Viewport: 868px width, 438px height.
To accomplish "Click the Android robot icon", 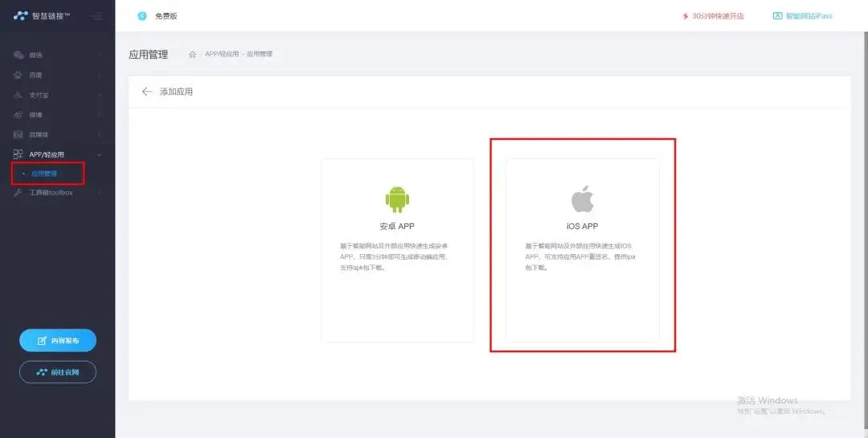I will tap(397, 199).
